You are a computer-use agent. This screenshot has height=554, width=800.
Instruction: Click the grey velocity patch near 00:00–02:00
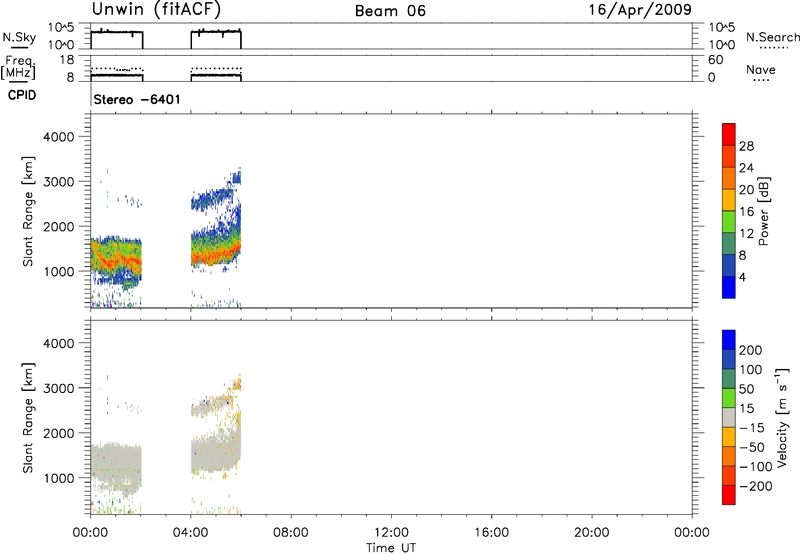coord(116,467)
